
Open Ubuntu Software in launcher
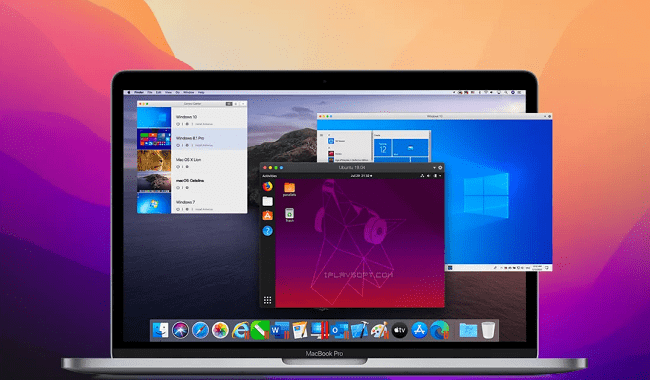(x=267, y=215)
